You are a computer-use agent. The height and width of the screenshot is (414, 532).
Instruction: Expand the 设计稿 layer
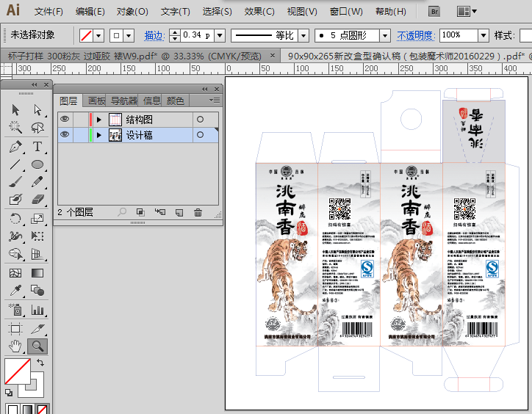[99, 135]
